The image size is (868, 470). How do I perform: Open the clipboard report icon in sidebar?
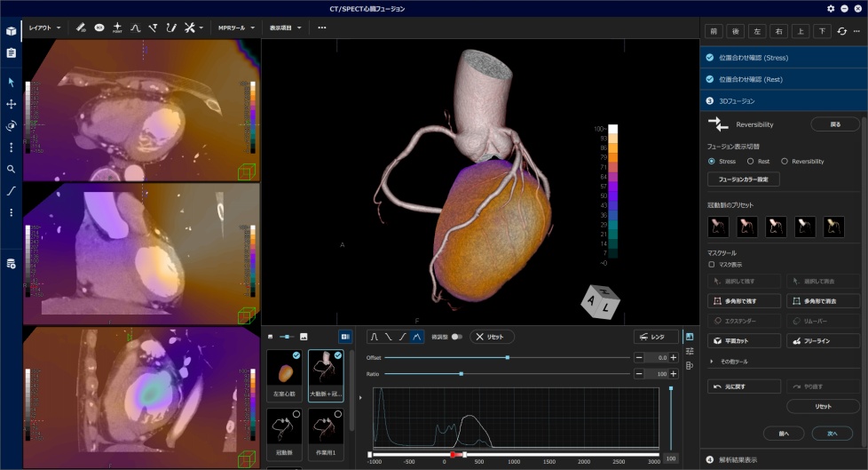(x=12, y=52)
